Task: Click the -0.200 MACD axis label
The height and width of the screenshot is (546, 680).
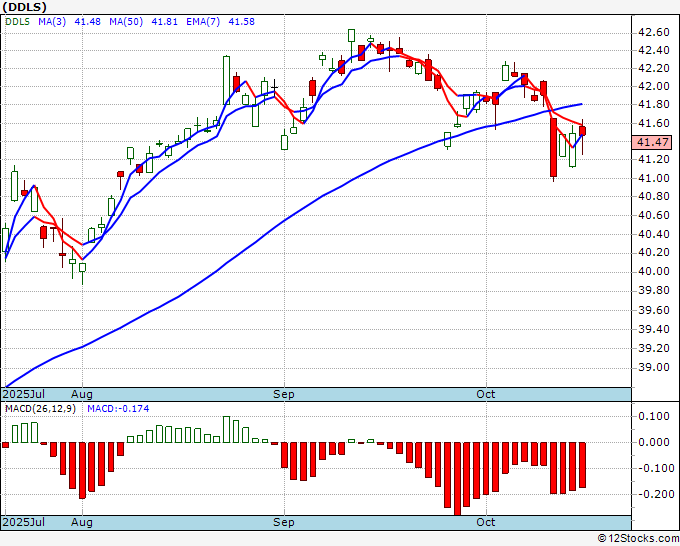Action: point(657,494)
